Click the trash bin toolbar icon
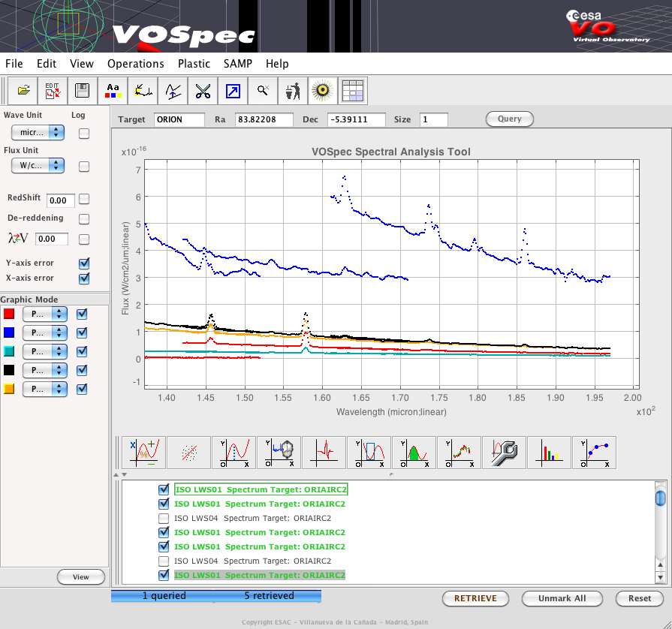 (x=293, y=91)
